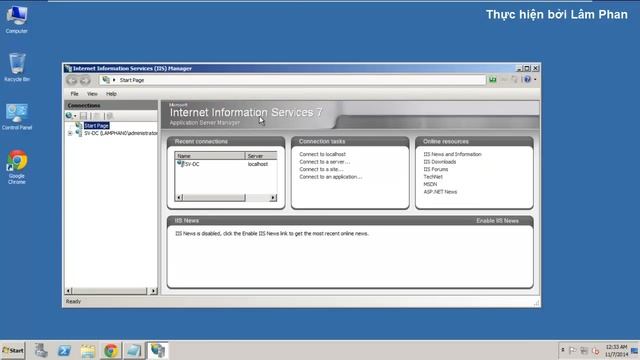Screen dimensions: 640x360
Task: Click IIS Manager taskbar button
Action: pyautogui.click(x=158, y=351)
